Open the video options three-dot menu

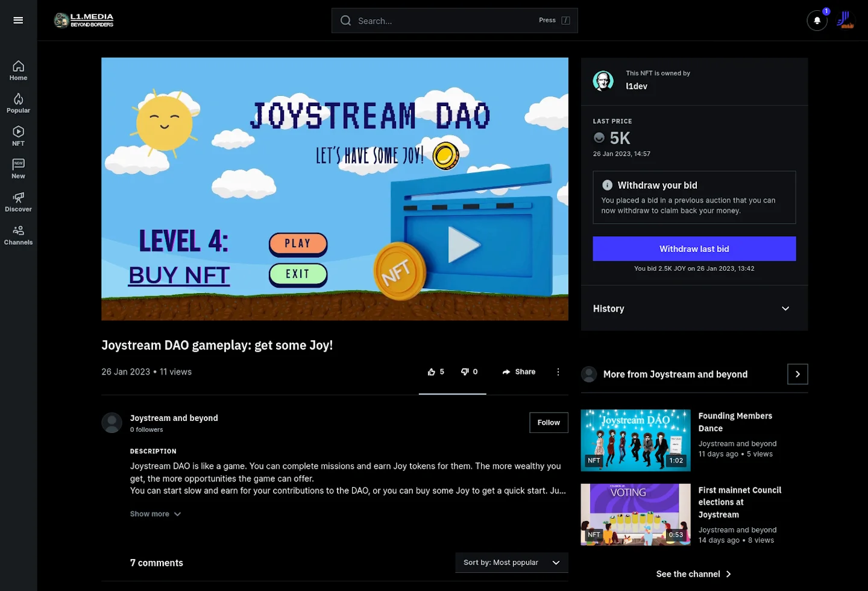click(x=558, y=372)
